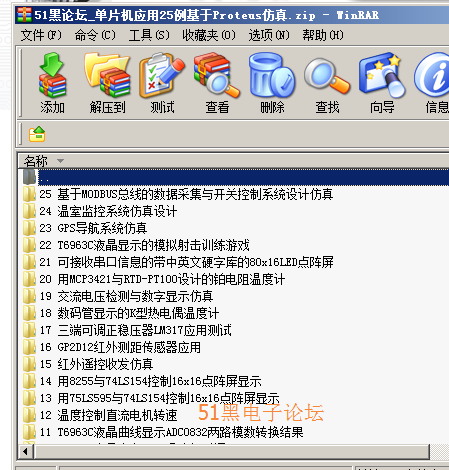Select folder icon of 18 数码管显示
The width and height of the screenshot is (449, 470).
coord(29,313)
